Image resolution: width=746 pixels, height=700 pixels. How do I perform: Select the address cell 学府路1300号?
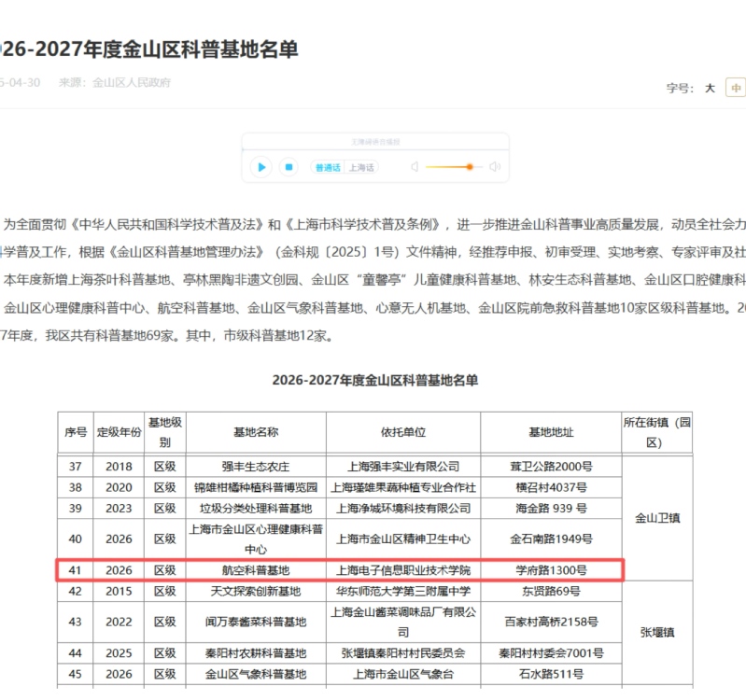pyautogui.click(x=551, y=570)
